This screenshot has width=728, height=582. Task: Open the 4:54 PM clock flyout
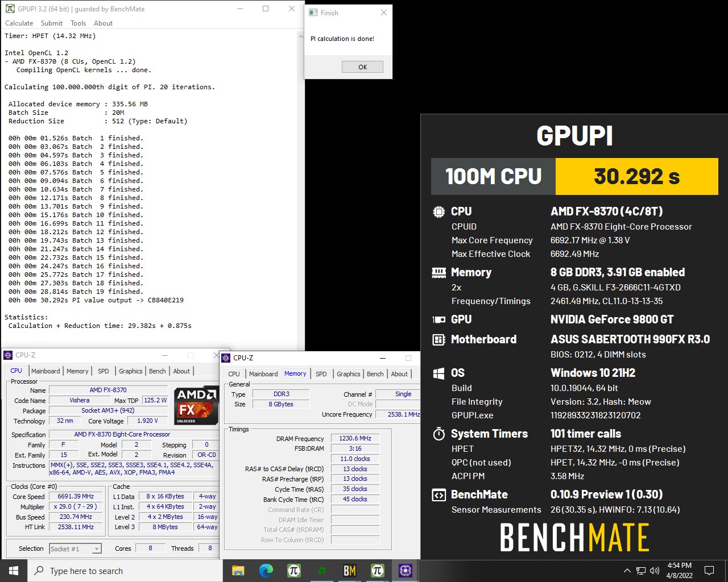point(680,571)
